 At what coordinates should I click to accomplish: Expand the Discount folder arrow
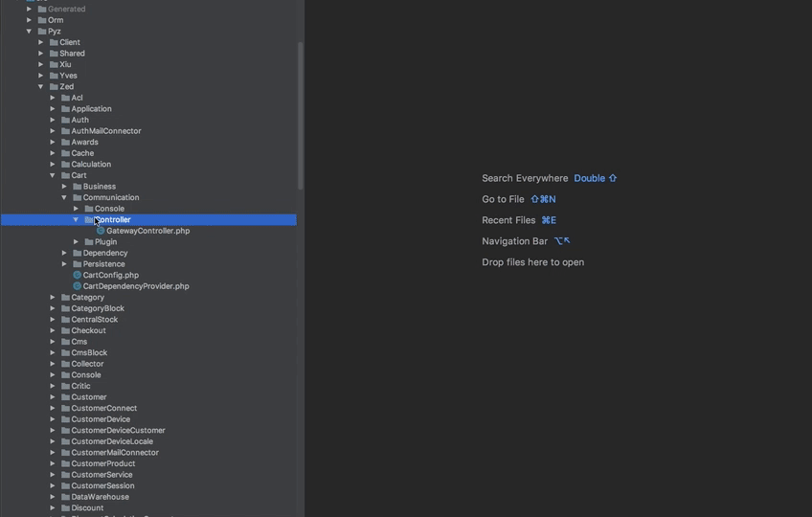coord(53,508)
